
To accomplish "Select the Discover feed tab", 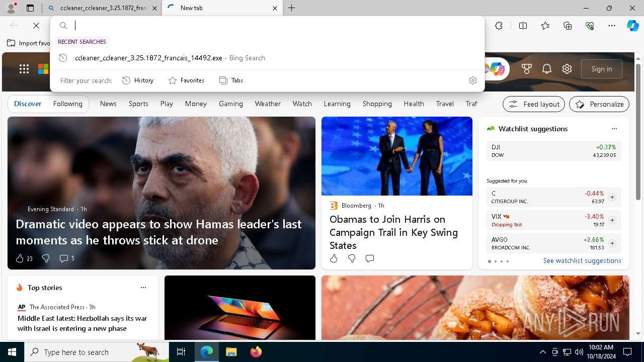I will (x=28, y=104).
